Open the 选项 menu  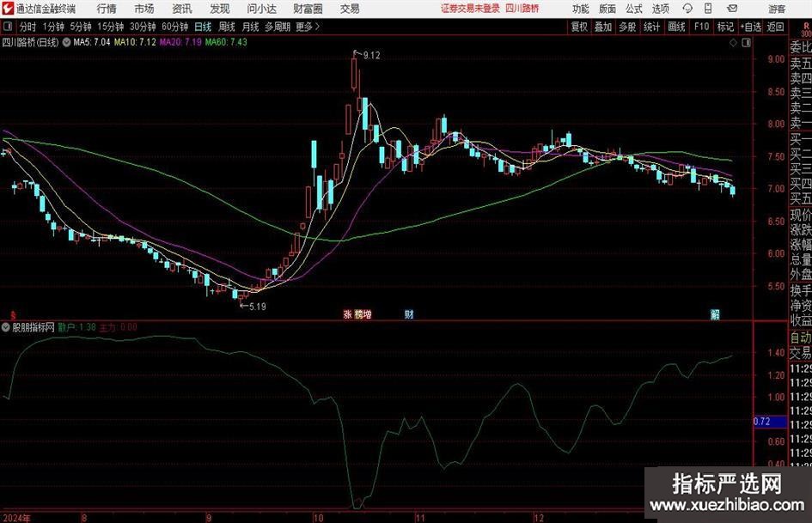660,9
